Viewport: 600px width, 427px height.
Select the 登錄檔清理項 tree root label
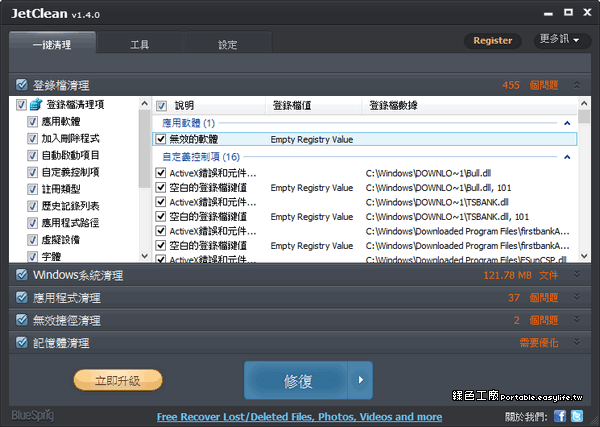pyautogui.click(x=75, y=104)
